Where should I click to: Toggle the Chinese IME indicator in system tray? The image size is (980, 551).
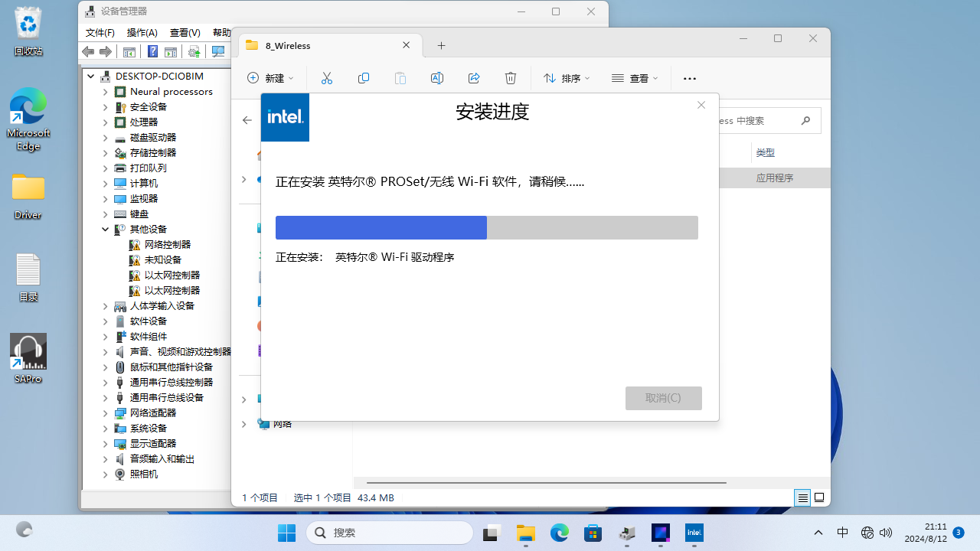(x=842, y=533)
